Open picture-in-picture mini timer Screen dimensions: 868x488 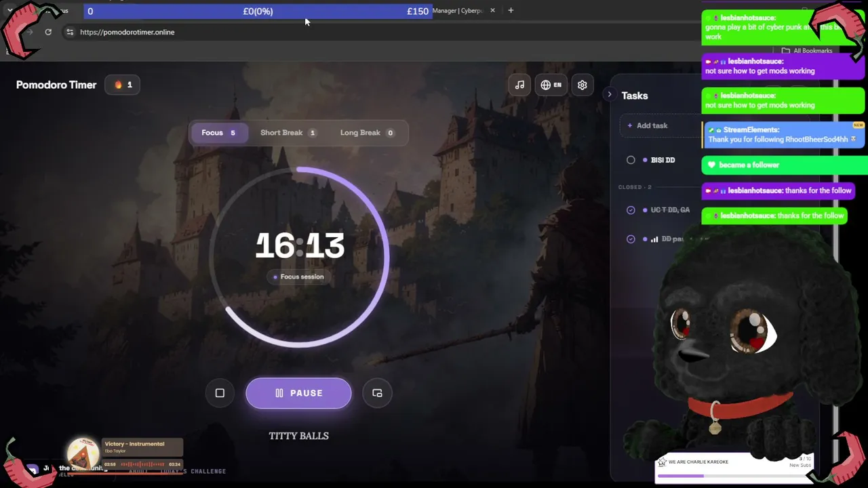(377, 393)
